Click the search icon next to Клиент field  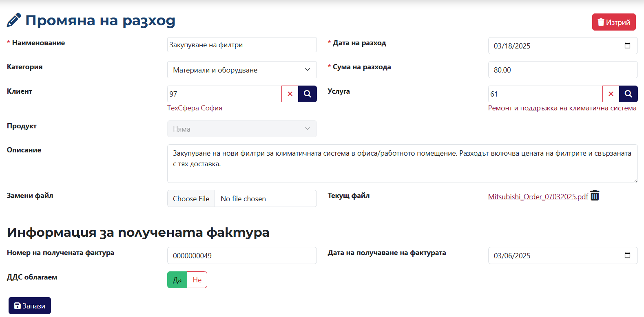[308, 94]
